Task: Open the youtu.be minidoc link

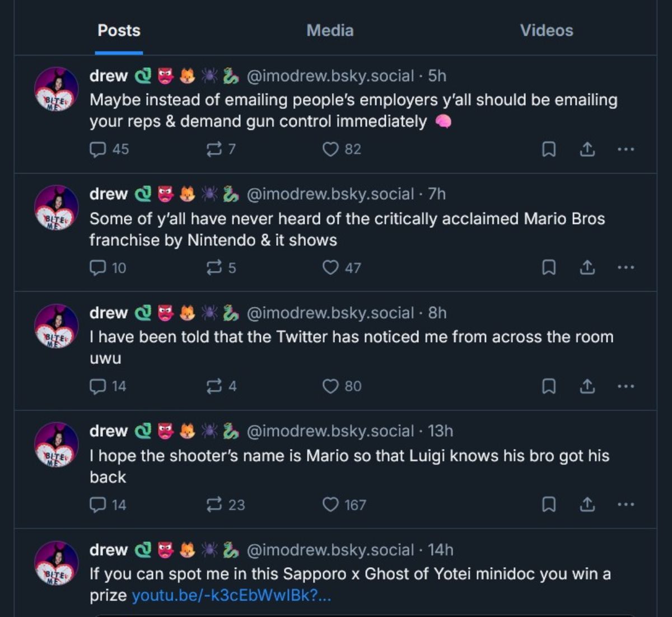Action: point(231,595)
